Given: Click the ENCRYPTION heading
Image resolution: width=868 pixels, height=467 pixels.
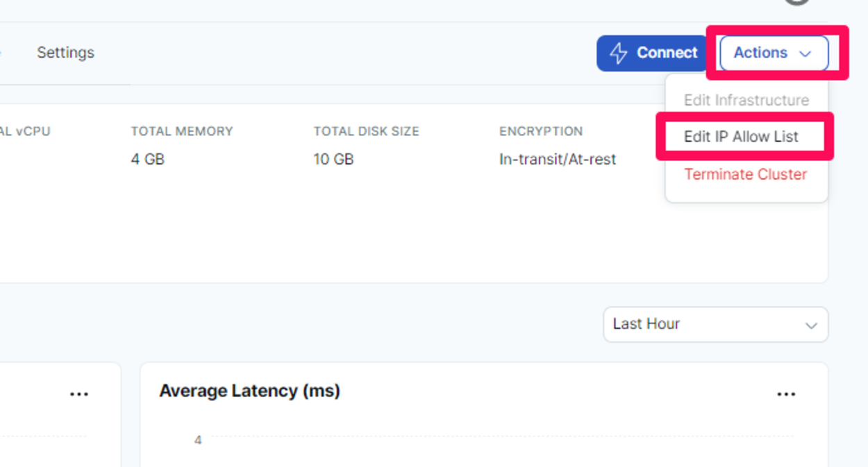Looking at the screenshot, I should [x=541, y=131].
